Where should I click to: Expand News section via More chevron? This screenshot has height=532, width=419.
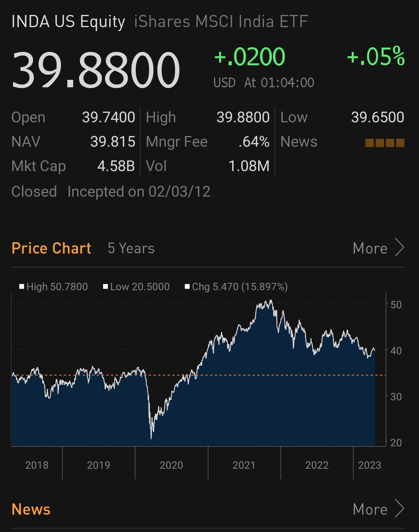[x=400, y=509]
